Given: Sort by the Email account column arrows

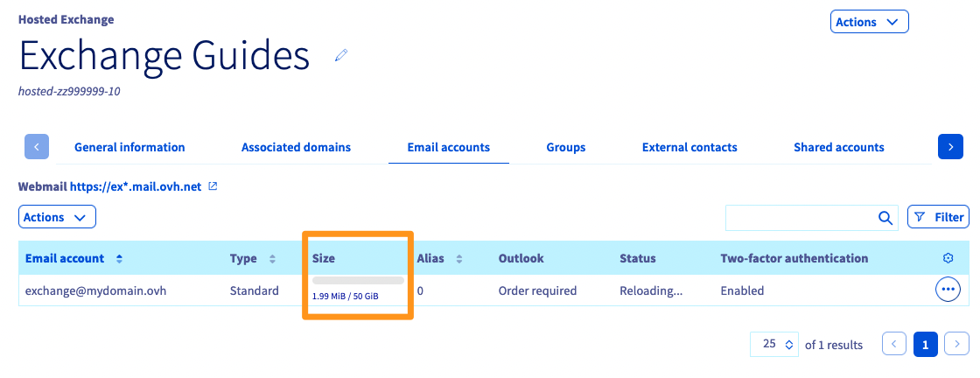Looking at the screenshot, I should pyautogui.click(x=119, y=259).
